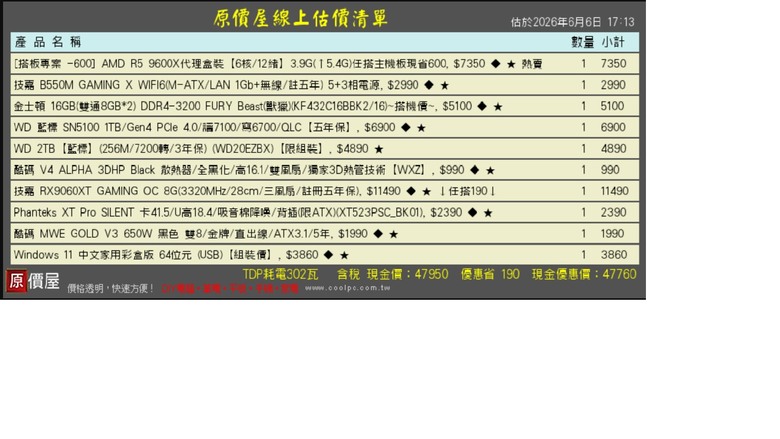Click subtotal 2990
Screen dimensions: 780x439
click(613, 85)
